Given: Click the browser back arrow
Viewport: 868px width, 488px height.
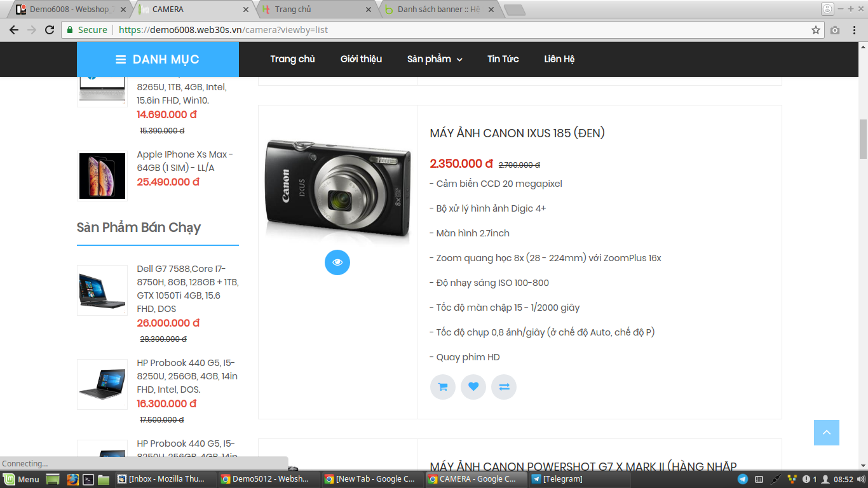Looking at the screenshot, I should pos(14,30).
